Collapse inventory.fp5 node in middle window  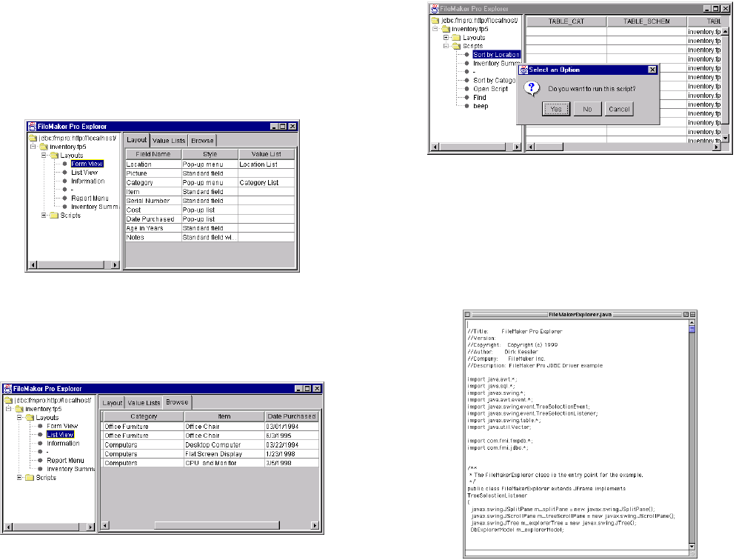(x=33, y=147)
